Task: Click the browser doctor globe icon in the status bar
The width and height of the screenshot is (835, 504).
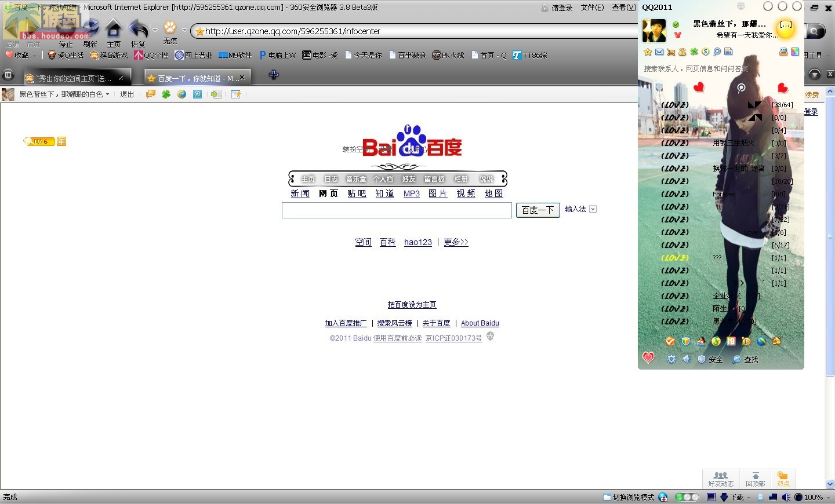Action: (663, 497)
